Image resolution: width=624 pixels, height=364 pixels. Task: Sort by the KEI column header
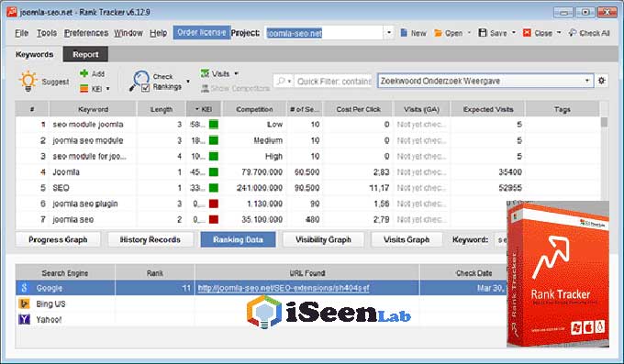204,109
